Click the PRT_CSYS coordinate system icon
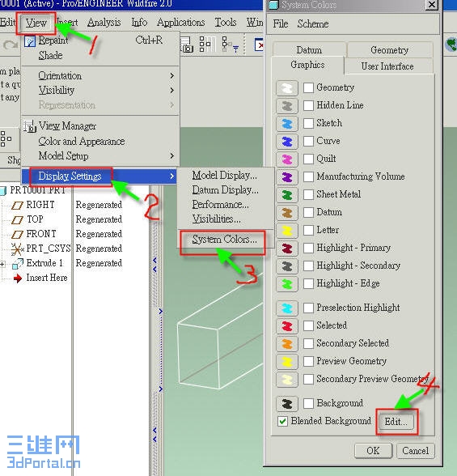 tap(17, 249)
